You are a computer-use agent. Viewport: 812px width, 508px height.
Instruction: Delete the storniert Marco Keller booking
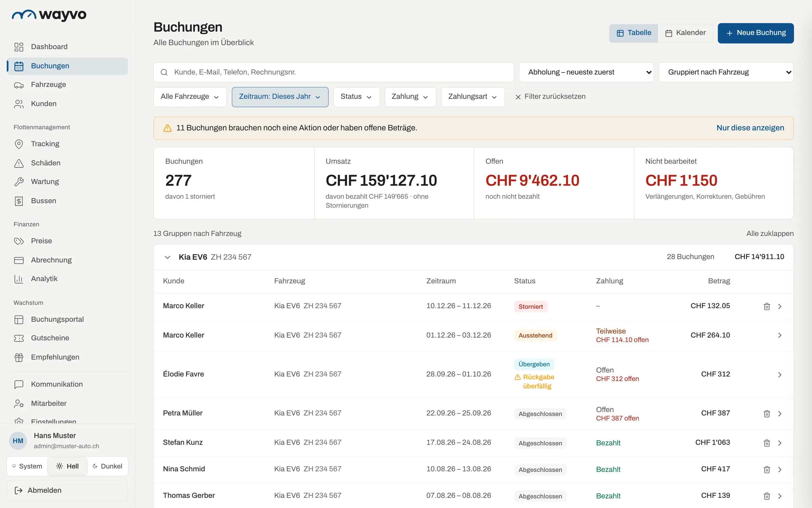[767, 306]
